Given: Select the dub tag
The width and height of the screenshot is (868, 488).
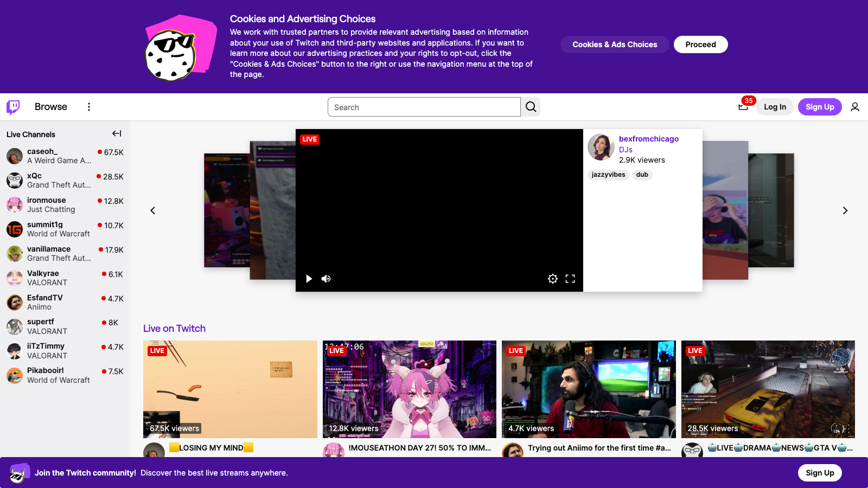Looking at the screenshot, I should (642, 175).
